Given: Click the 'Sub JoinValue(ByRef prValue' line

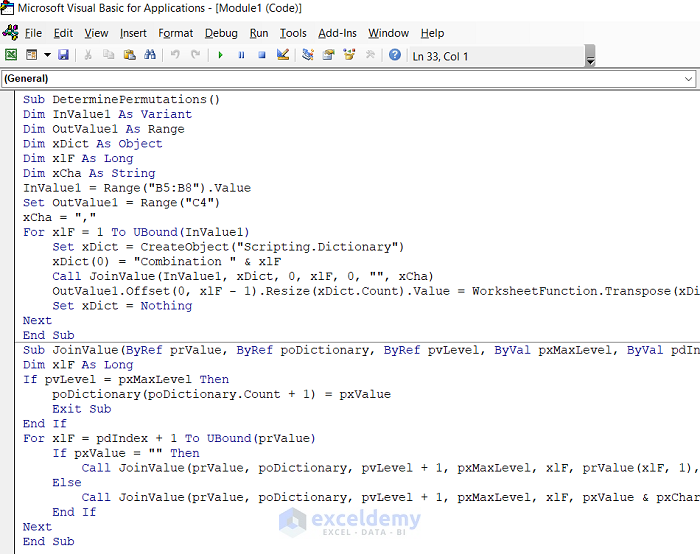Looking at the screenshot, I should (x=362, y=350).
